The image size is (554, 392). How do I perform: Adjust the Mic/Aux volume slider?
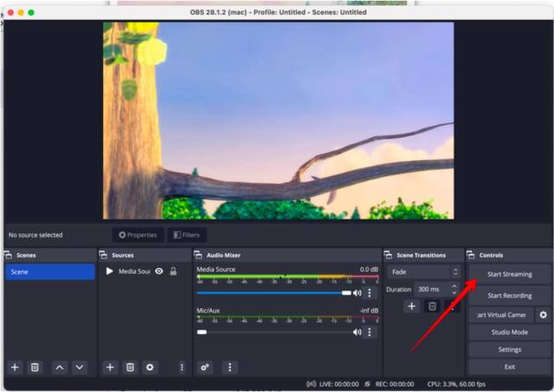click(x=274, y=332)
